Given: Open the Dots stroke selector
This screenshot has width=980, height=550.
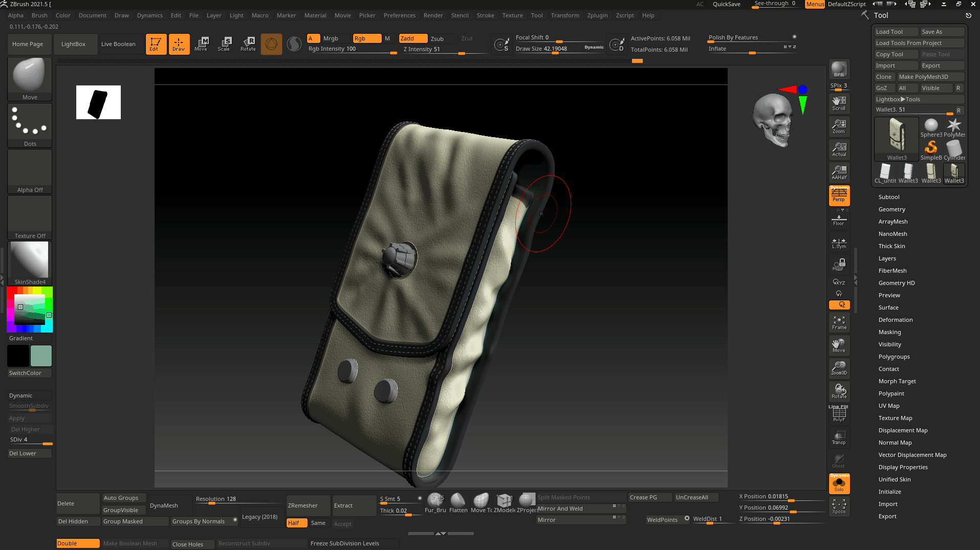Looking at the screenshot, I should pyautogui.click(x=30, y=125).
